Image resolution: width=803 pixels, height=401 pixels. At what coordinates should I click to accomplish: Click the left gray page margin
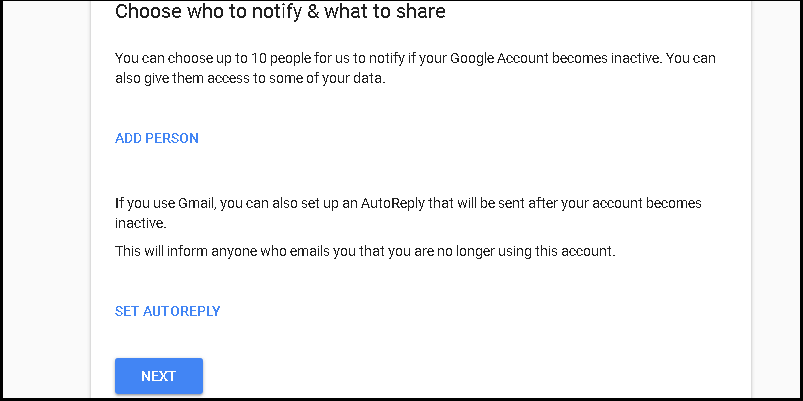(45, 200)
